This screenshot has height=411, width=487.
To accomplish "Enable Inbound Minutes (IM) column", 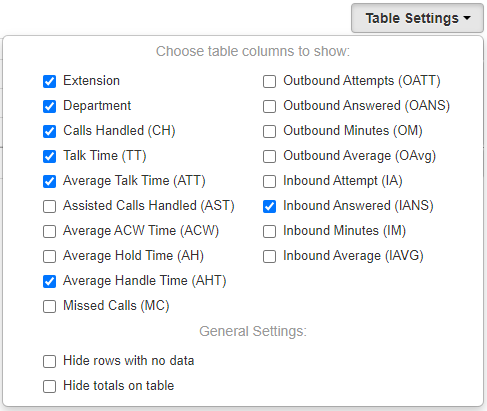I will (x=269, y=231).
